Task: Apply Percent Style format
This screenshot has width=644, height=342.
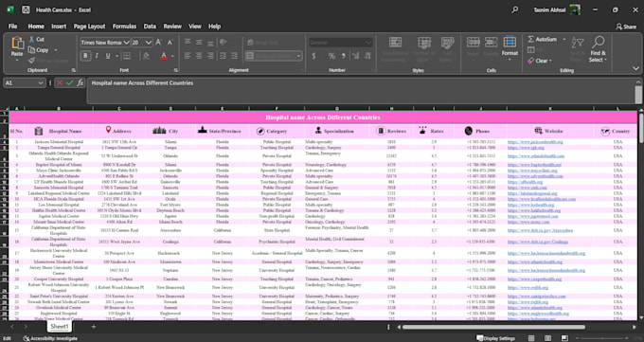Action: coord(331,56)
